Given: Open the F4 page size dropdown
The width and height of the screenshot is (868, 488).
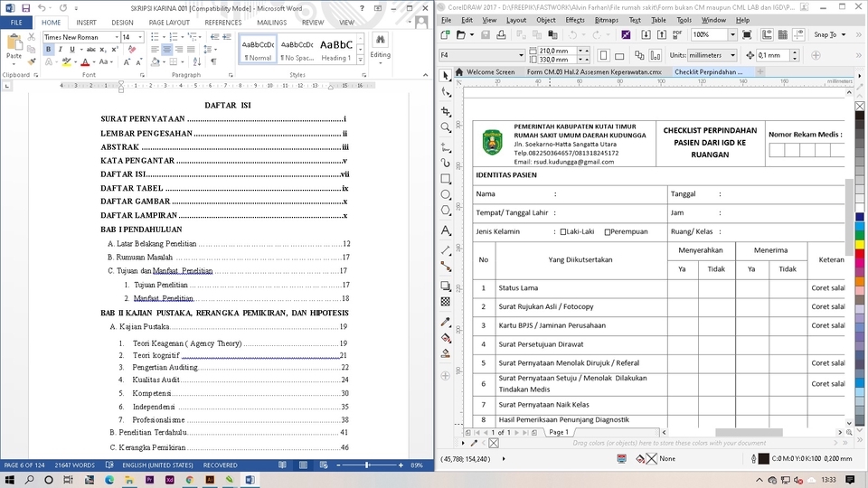Looking at the screenshot, I should pos(521,55).
